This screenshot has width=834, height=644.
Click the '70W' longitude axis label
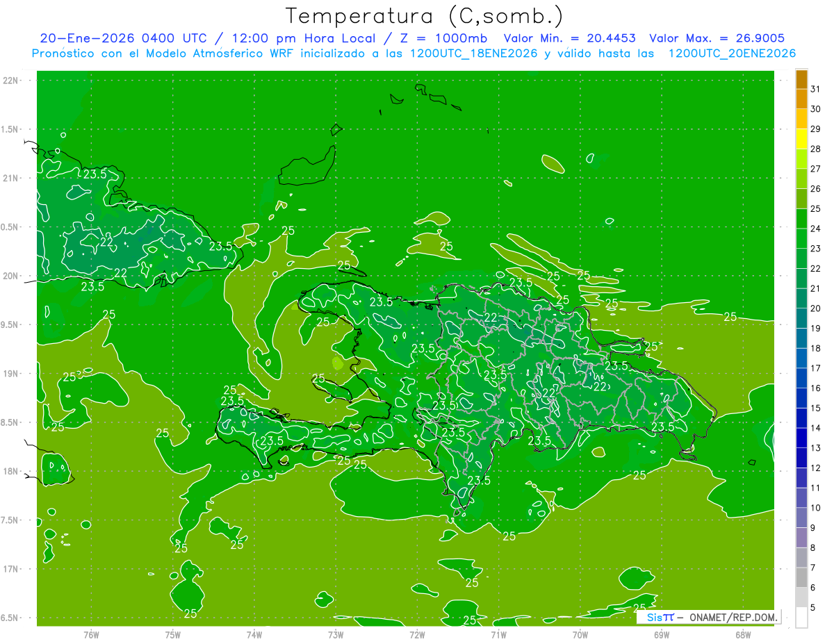(x=580, y=635)
